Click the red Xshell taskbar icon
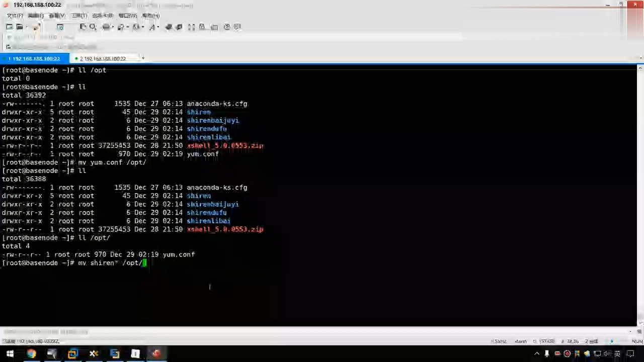Viewport: 644px width, 362px height. 156,354
